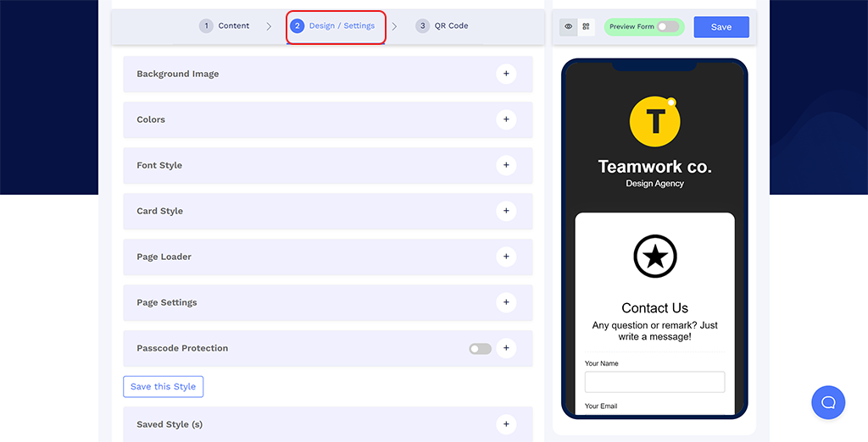The height and width of the screenshot is (442, 868).
Task: Select the Design / Settings step
Action: click(335, 26)
